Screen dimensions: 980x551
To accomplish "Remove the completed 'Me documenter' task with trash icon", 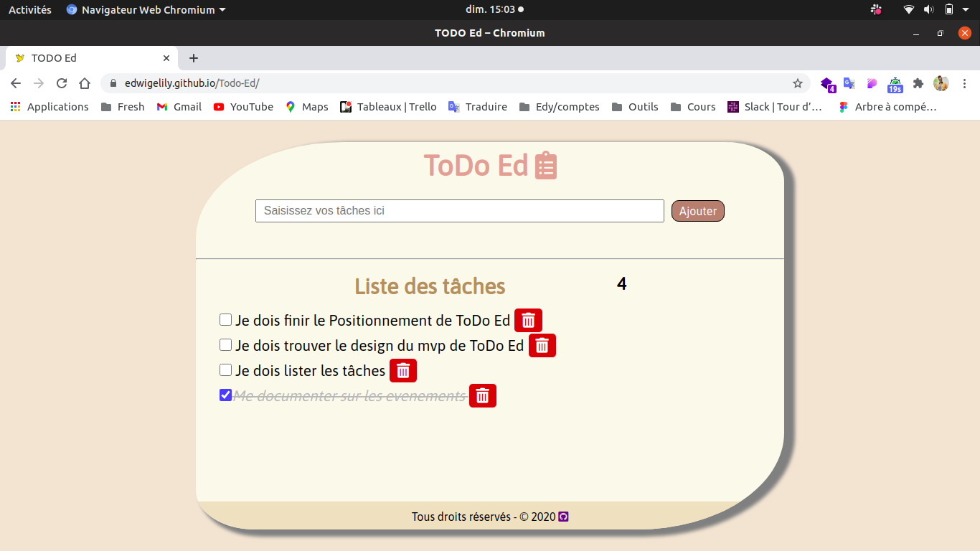I will pyautogui.click(x=483, y=395).
